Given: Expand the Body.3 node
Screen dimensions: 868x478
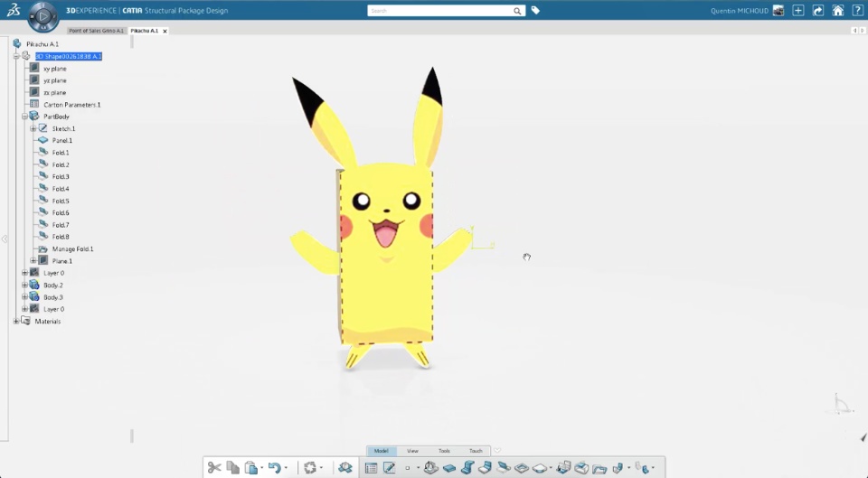Looking at the screenshot, I should click(24, 297).
